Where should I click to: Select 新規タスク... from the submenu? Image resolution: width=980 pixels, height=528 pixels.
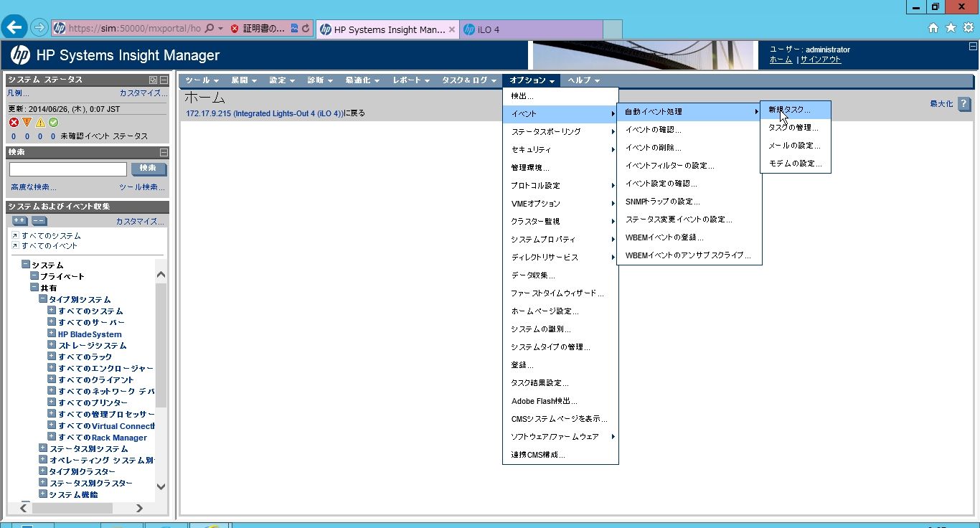tap(796, 110)
